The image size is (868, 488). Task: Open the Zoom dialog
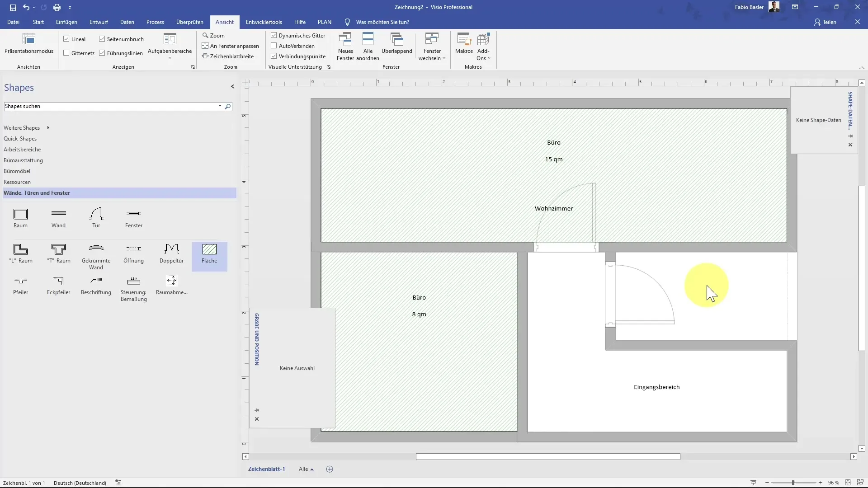point(213,35)
